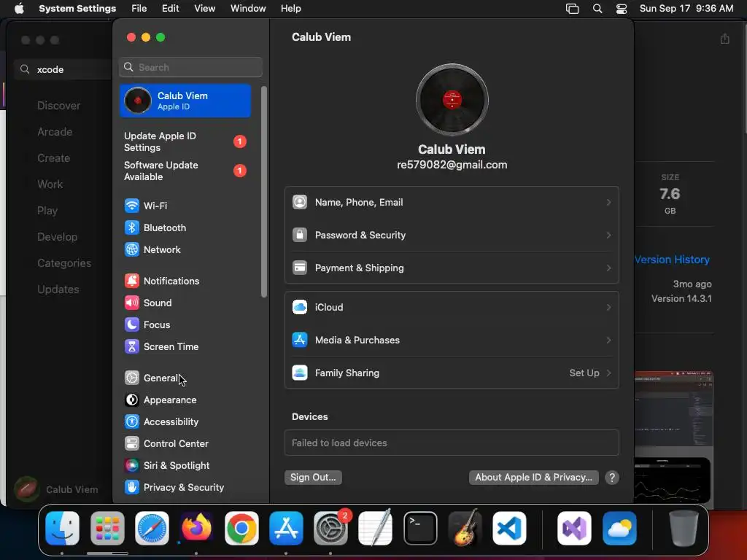Open the Edit menu
The width and height of the screenshot is (747, 560).
(170, 9)
